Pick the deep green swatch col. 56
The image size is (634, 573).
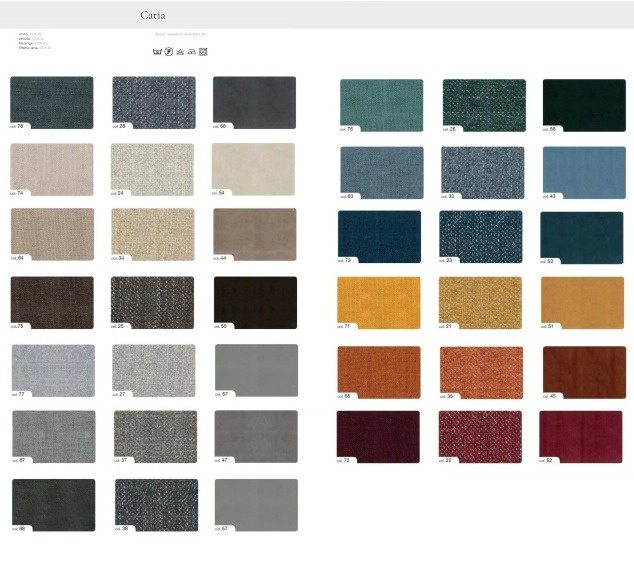[584, 105]
